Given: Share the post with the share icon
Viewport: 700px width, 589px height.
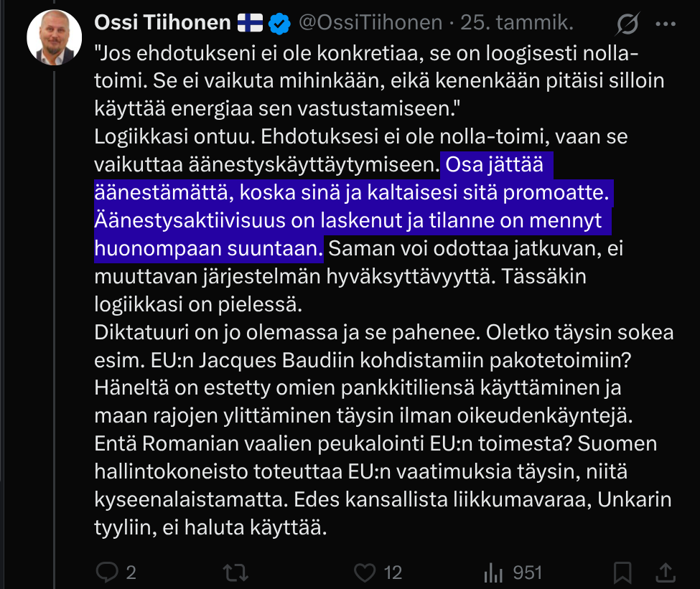Looking at the screenshot, I should (x=666, y=572).
